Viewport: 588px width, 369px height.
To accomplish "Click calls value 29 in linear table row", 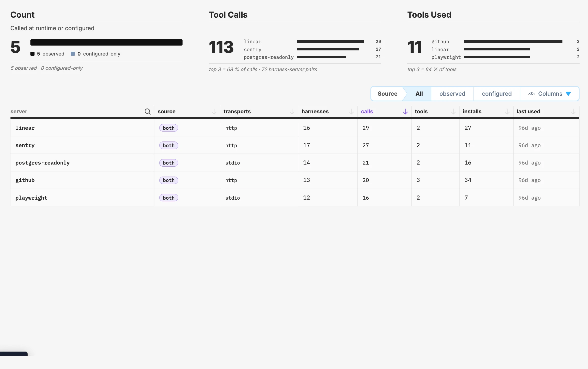I will pyautogui.click(x=366, y=128).
